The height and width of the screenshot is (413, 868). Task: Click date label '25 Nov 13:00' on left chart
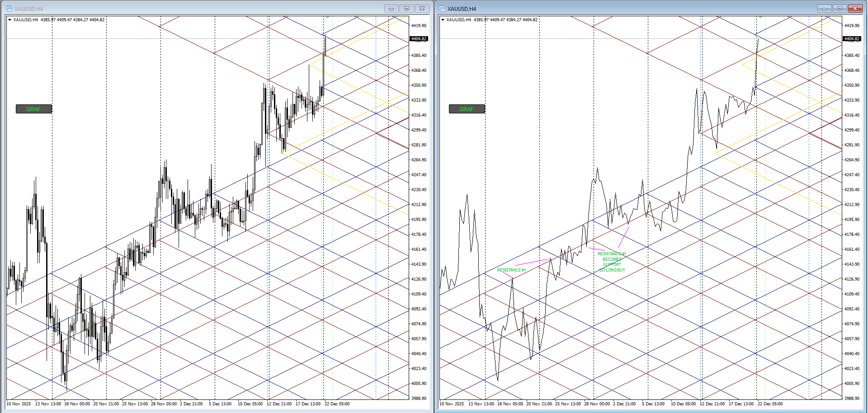click(135, 404)
